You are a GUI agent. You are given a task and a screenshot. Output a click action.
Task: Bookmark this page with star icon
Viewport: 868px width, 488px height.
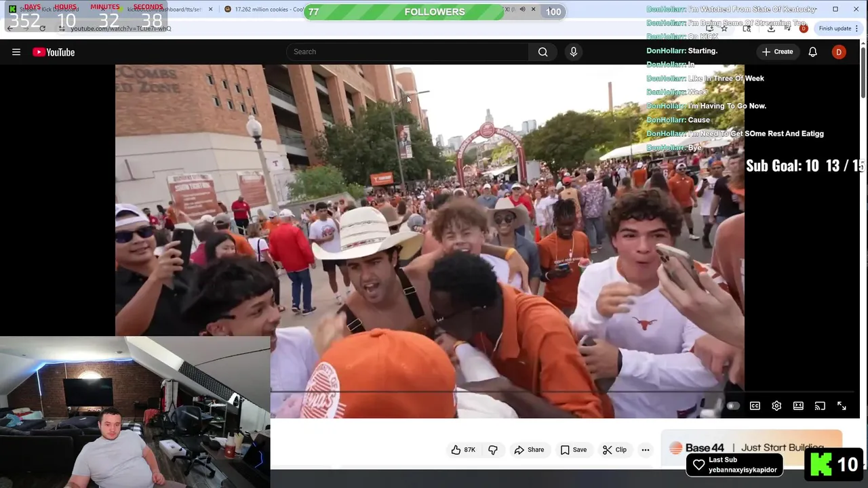[x=724, y=28]
